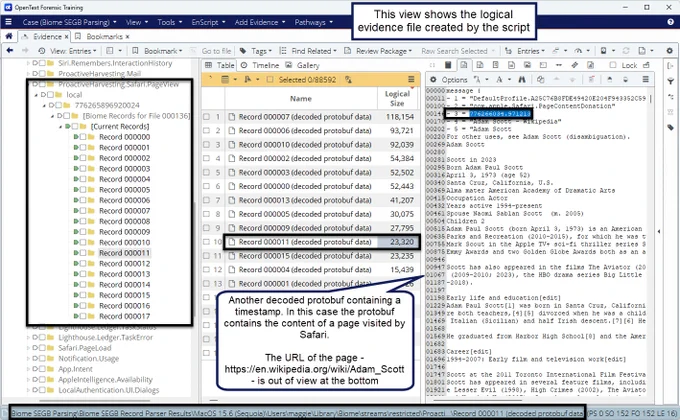Click the icon right of Selected 0/88592
Image resolution: width=680 pixels, height=420 pixels.
348,79
